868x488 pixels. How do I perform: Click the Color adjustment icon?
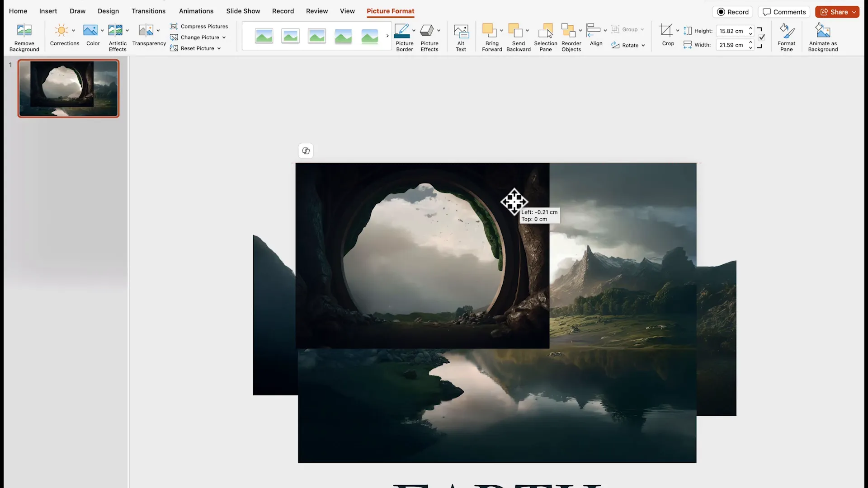click(90, 30)
